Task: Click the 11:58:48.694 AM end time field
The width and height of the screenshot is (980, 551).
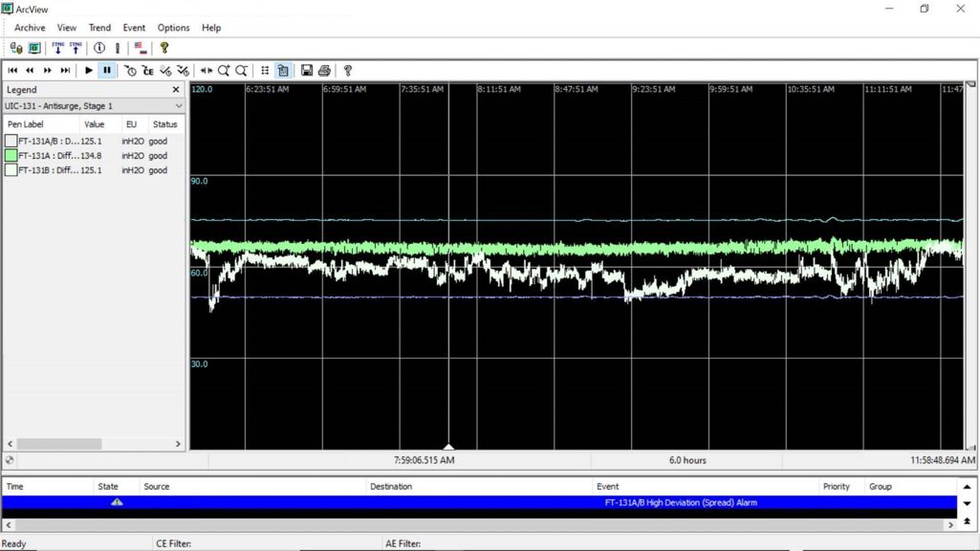Action: point(943,460)
